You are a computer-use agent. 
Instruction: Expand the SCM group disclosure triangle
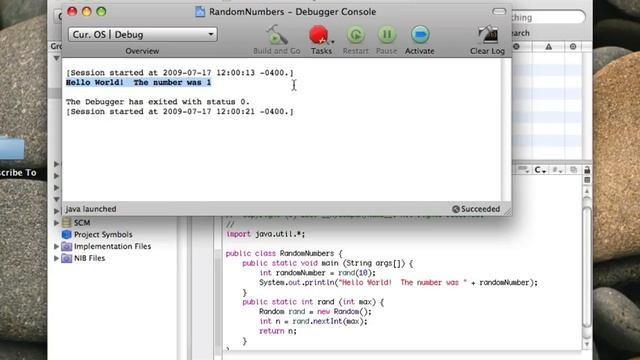point(56,223)
